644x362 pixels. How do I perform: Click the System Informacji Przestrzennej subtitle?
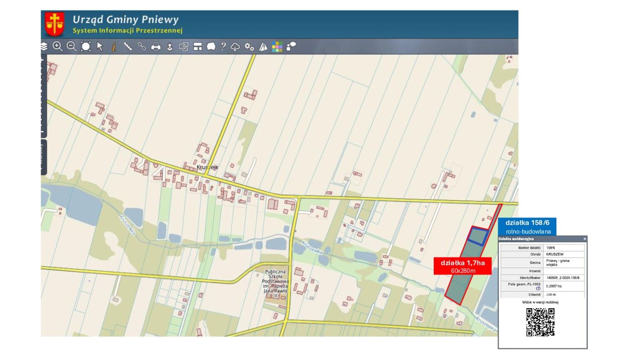[x=127, y=31]
